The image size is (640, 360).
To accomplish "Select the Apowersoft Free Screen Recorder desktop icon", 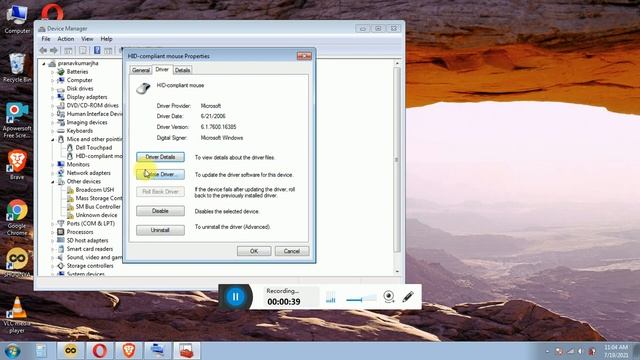I will pos(17,120).
